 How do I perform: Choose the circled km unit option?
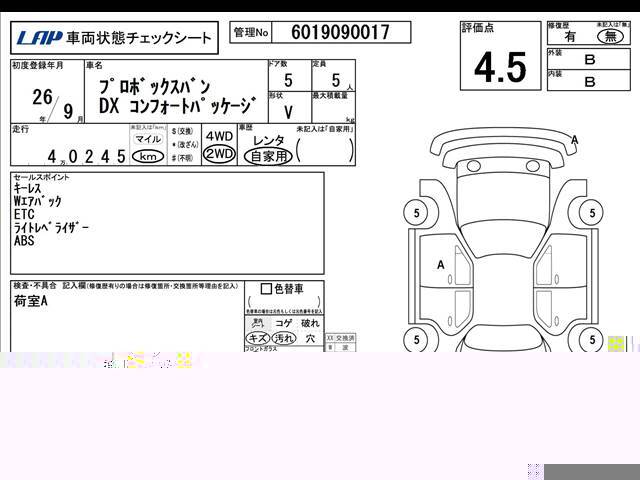pos(148,156)
